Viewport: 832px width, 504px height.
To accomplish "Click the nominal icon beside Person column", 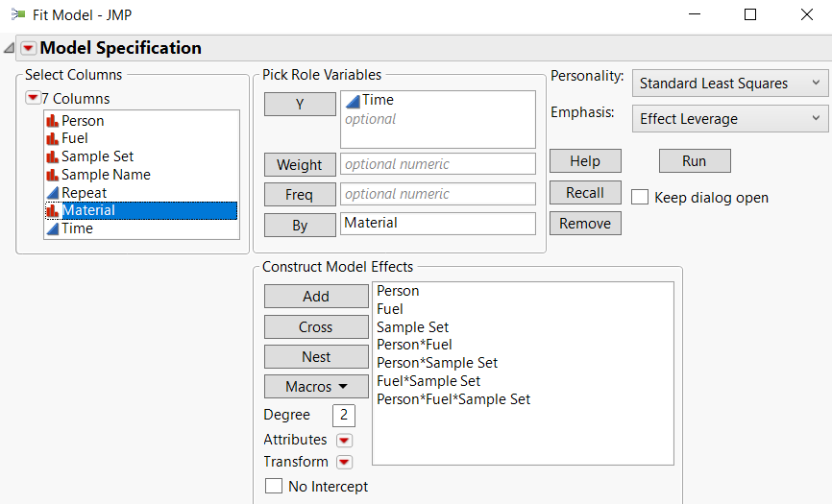I will (x=52, y=121).
